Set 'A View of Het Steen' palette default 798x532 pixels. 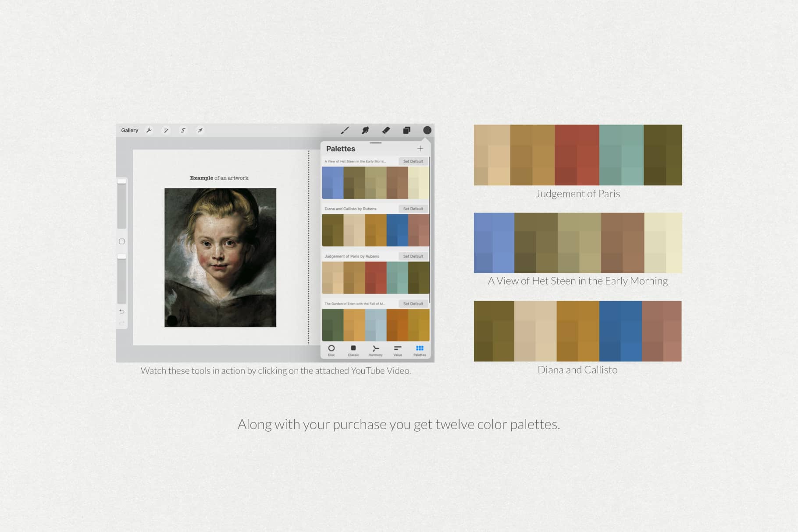click(x=413, y=161)
